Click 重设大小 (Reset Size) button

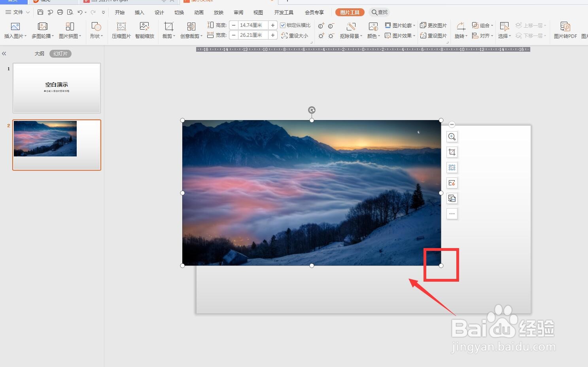[295, 36]
